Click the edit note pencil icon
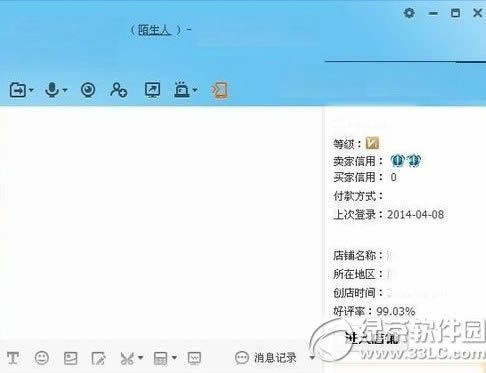Viewport: 486px width, 373px height. pyautogui.click(x=99, y=358)
